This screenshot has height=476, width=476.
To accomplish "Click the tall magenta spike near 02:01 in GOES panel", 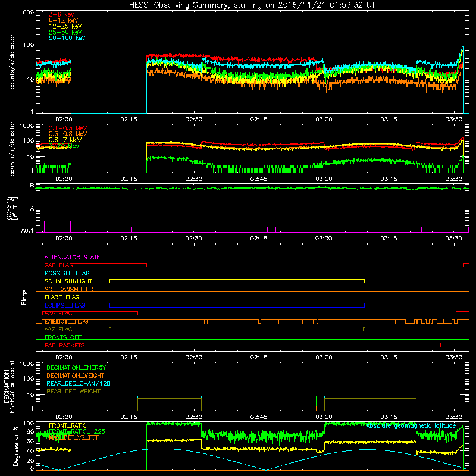I will [71, 227].
